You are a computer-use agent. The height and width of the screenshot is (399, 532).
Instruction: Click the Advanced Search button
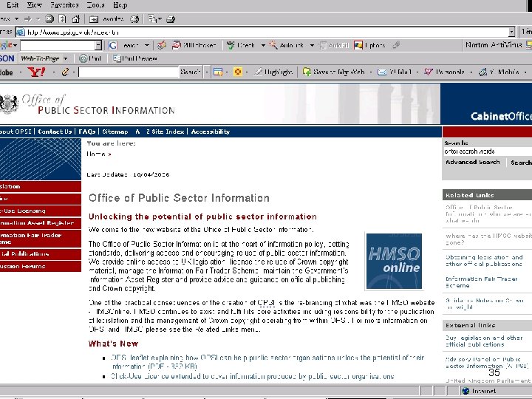[x=473, y=162]
